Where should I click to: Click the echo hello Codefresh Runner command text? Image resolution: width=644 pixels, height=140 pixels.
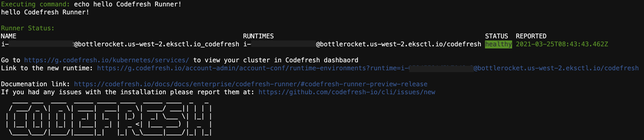[128, 4]
